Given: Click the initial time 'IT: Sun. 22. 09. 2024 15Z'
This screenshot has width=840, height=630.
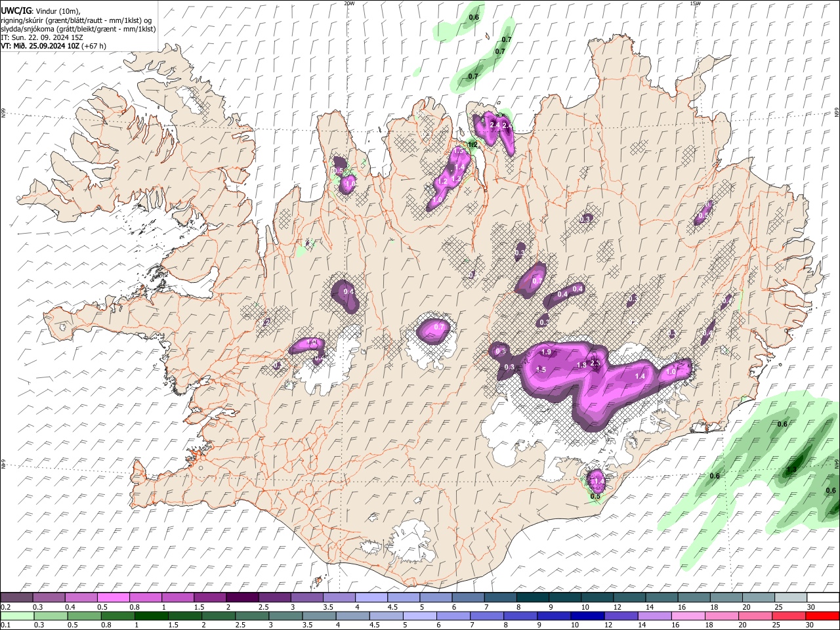Looking at the screenshot, I should pos(42,37).
